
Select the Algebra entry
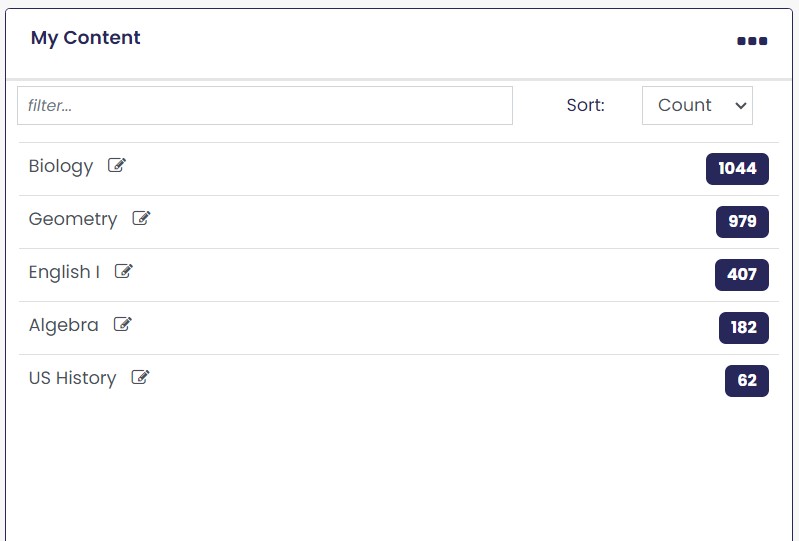(x=64, y=325)
